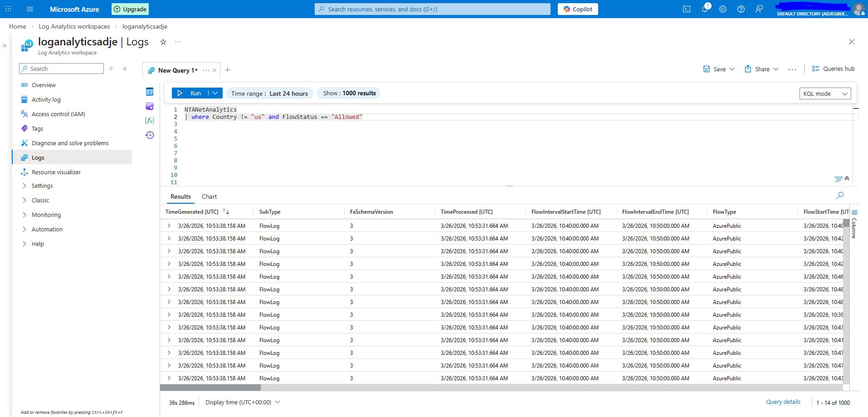
Task: Expand the first result row
Action: 169,226
